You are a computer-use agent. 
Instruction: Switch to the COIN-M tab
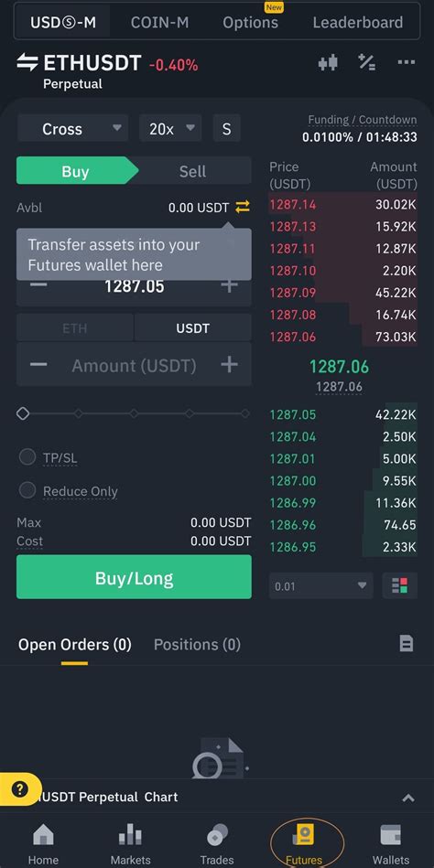(159, 23)
